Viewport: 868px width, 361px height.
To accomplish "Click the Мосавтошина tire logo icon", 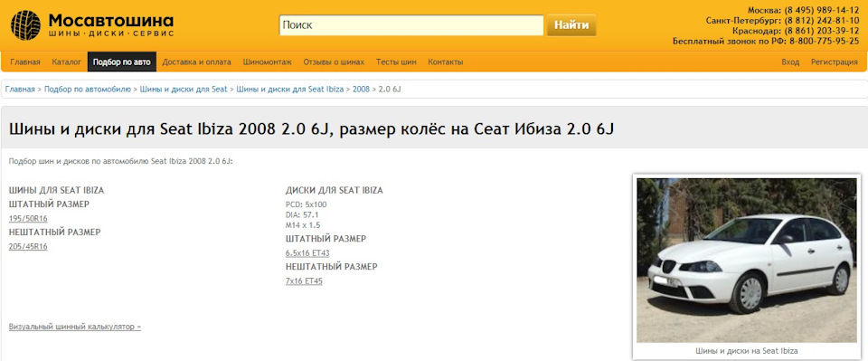I will click(x=25, y=25).
